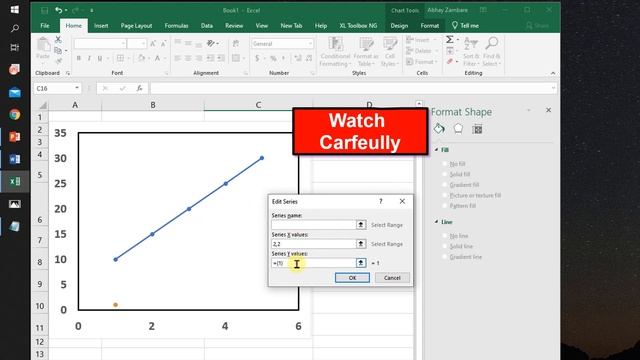Select Picture or texture fill option
640x360 pixels.
472,196
